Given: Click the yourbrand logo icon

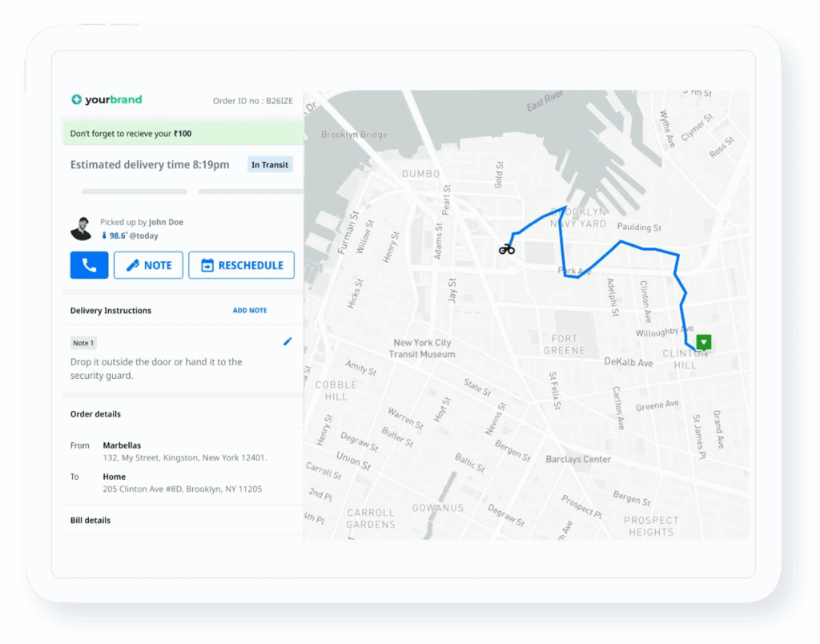Looking at the screenshot, I should point(76,100).
